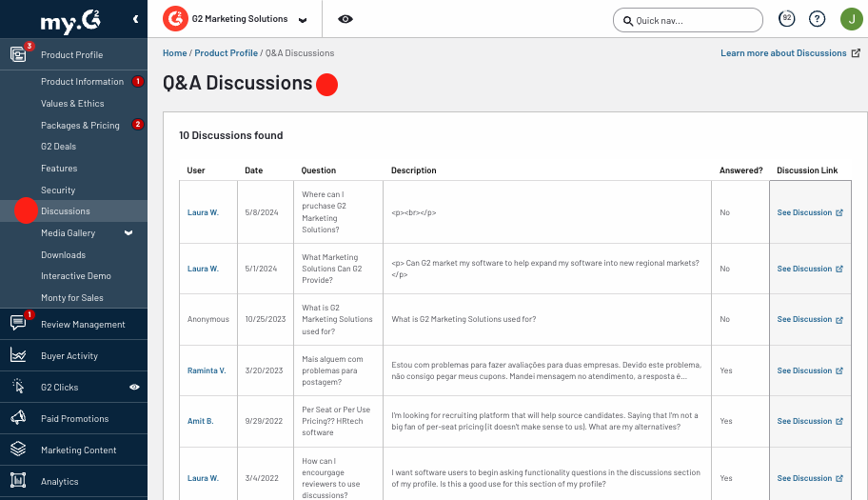Open the user avatar J menu
868x500 pixels.
(852, 19)
